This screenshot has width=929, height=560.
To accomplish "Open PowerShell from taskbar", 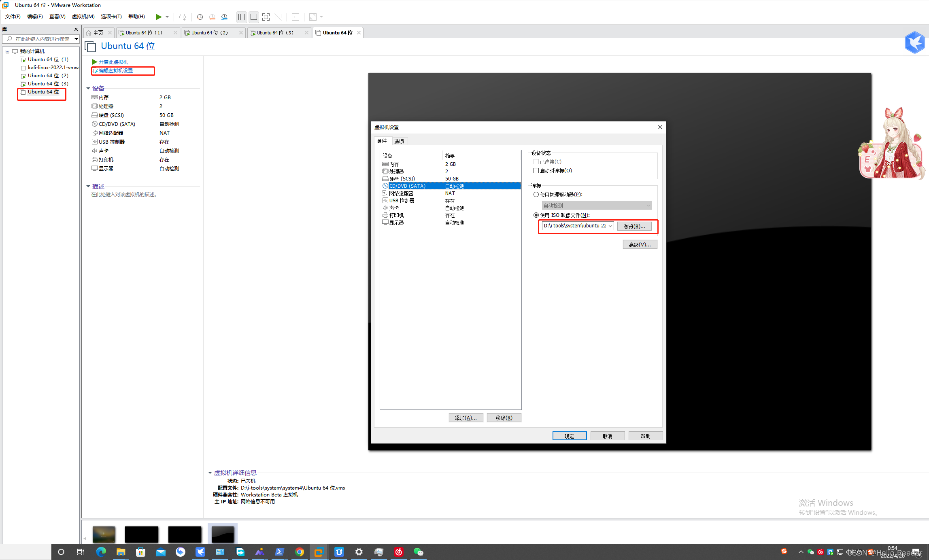I will (279, 552).
